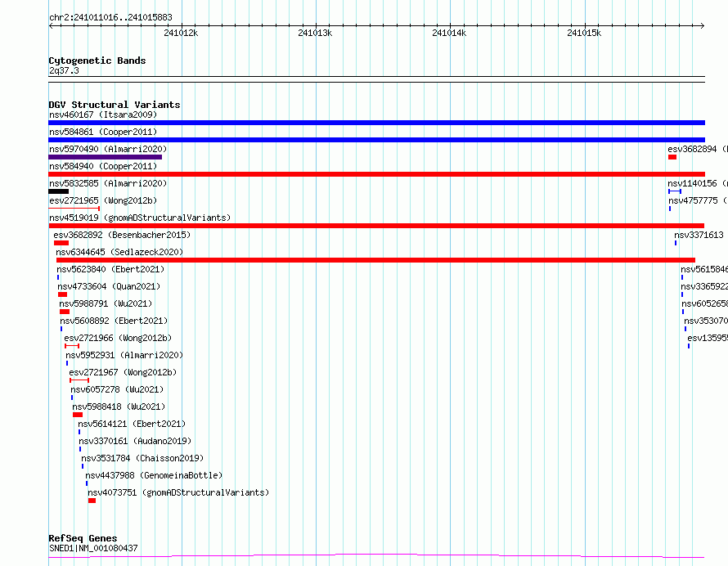
Task: Click the 241014k ruler tick label
Action: pos(449,33)
